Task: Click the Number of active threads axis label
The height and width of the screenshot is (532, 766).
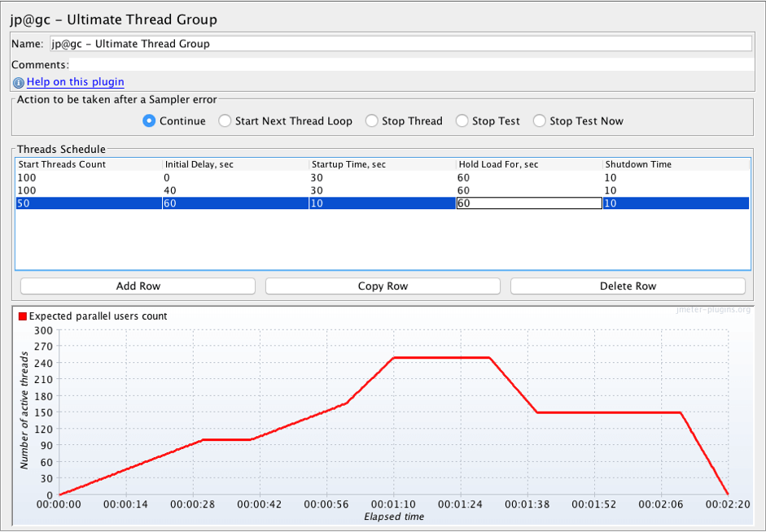Action: tap(24, 412)
